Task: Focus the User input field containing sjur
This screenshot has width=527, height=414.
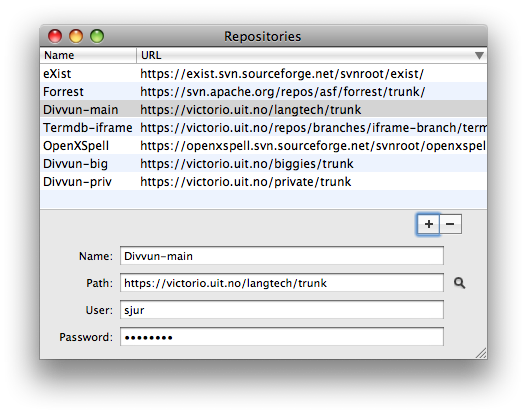Action: [x=282, y=310]
